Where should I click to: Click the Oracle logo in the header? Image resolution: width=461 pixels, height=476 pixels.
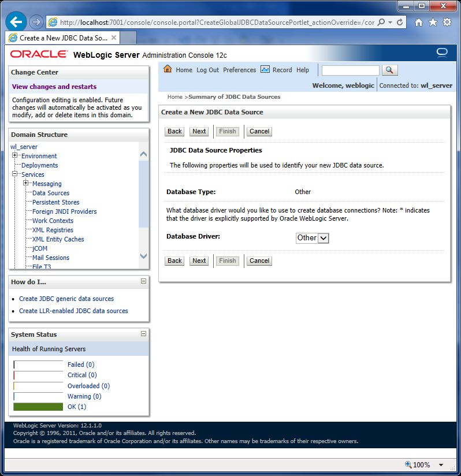[x=39, y=54]
